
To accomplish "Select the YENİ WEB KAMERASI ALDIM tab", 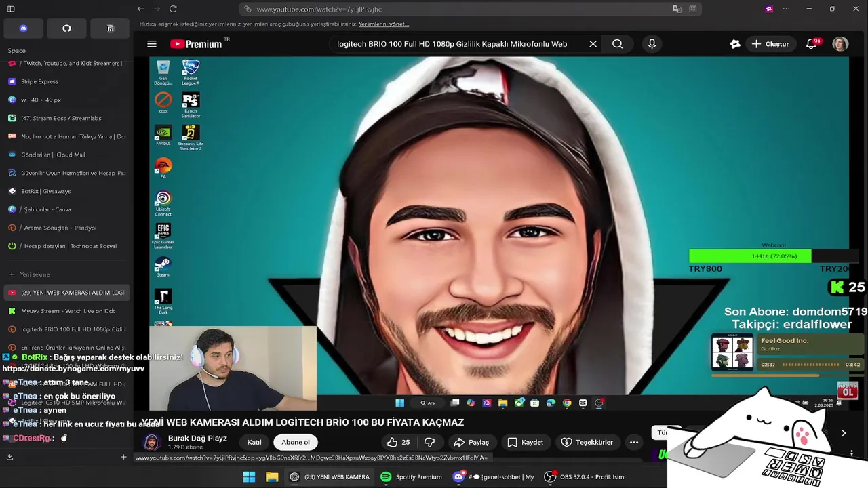I will [x=66, y=293].
